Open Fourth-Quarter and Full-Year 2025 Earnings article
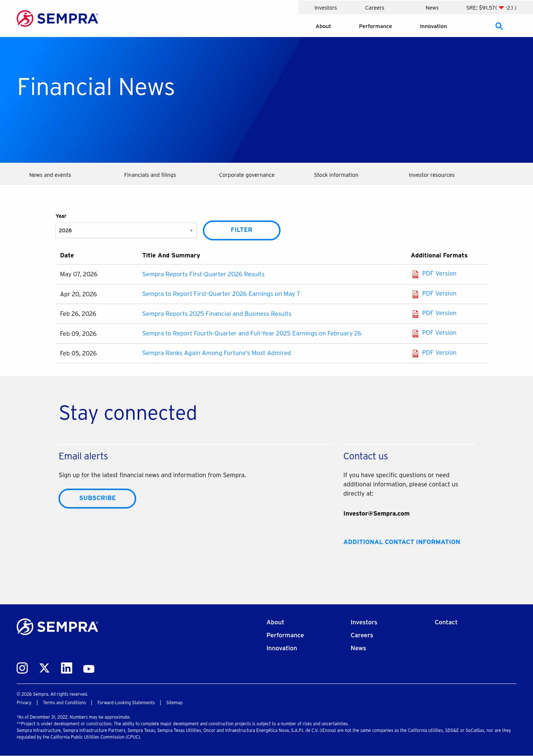This screenshot has height=756, width=533. (252, 334)
